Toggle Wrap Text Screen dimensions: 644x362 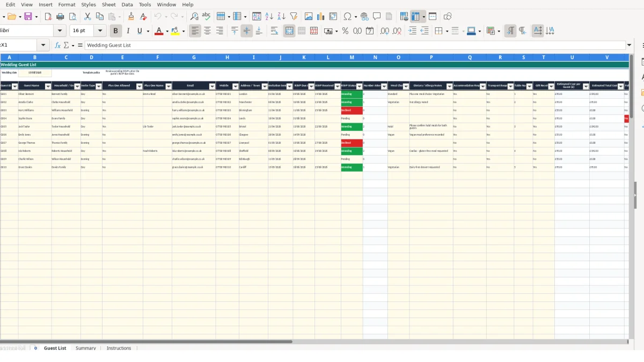point(274,31)
